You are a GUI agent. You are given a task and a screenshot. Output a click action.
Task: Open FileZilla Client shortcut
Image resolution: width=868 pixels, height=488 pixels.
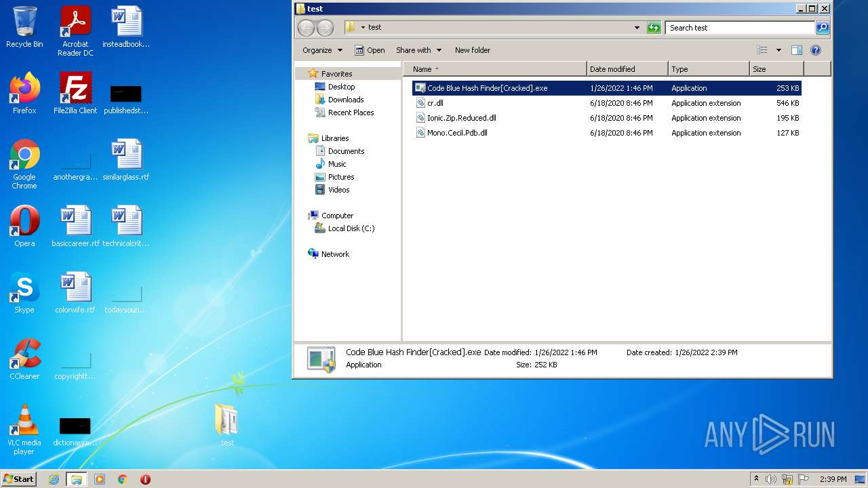75,94
